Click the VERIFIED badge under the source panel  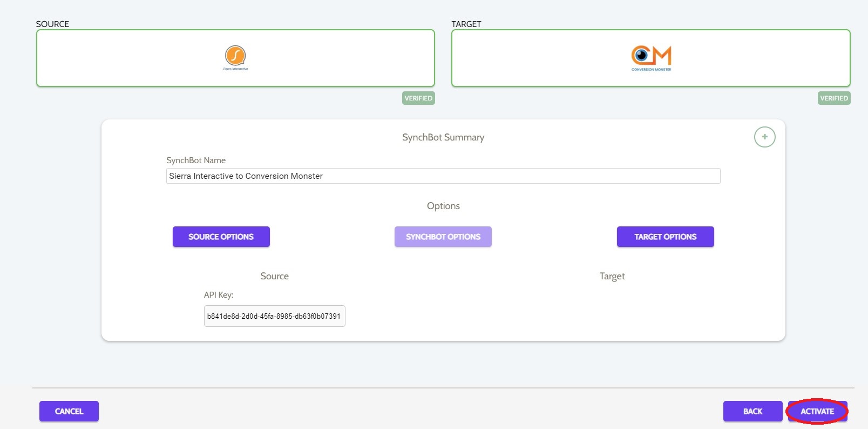418,98
